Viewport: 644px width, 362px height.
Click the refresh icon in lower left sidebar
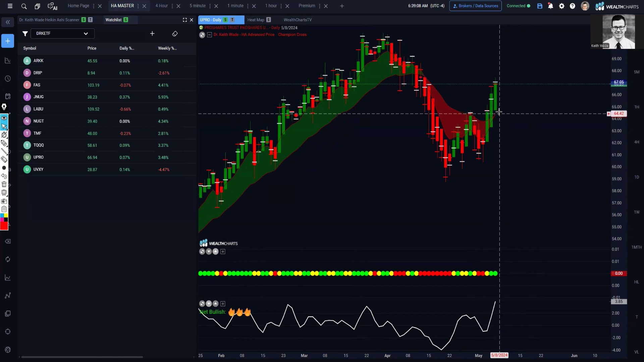click(x=8, y=259)
